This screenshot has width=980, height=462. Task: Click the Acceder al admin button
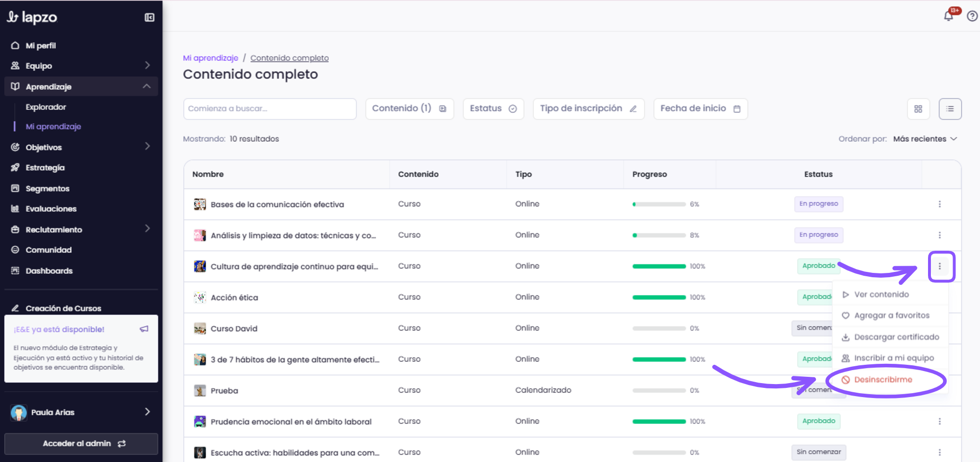coord(81,444)
